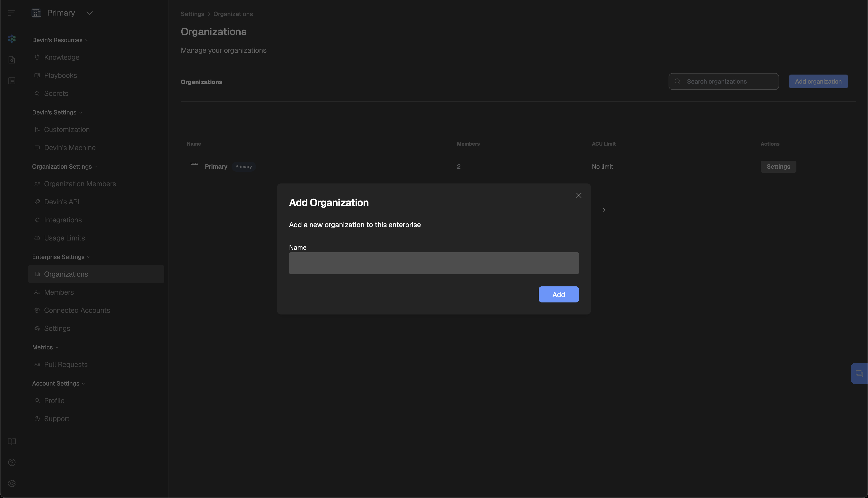Click the list panel icon in left rail
This screenshot has width=868, height=498.
pos(12,81)
